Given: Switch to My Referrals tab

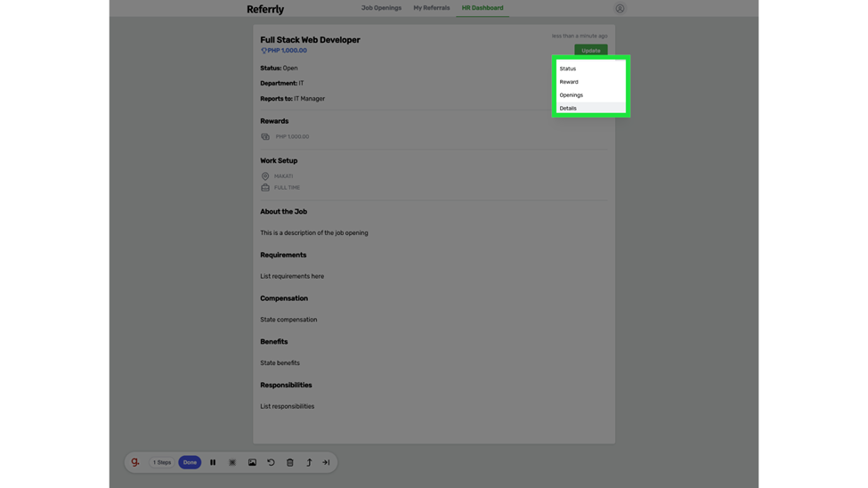Looking at the screenshot, I should (x=431, y=8).
